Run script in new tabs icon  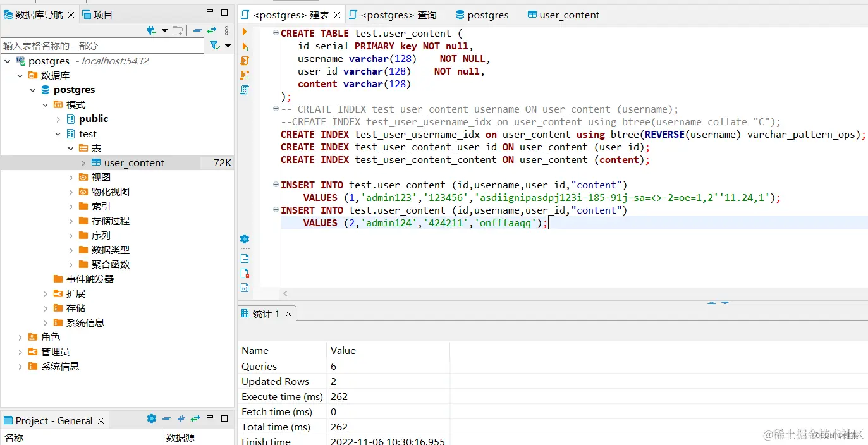[x=245, y=75]
